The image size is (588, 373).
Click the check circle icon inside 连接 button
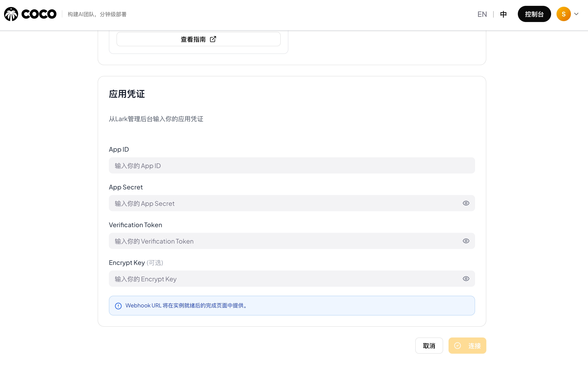point(458,346)
